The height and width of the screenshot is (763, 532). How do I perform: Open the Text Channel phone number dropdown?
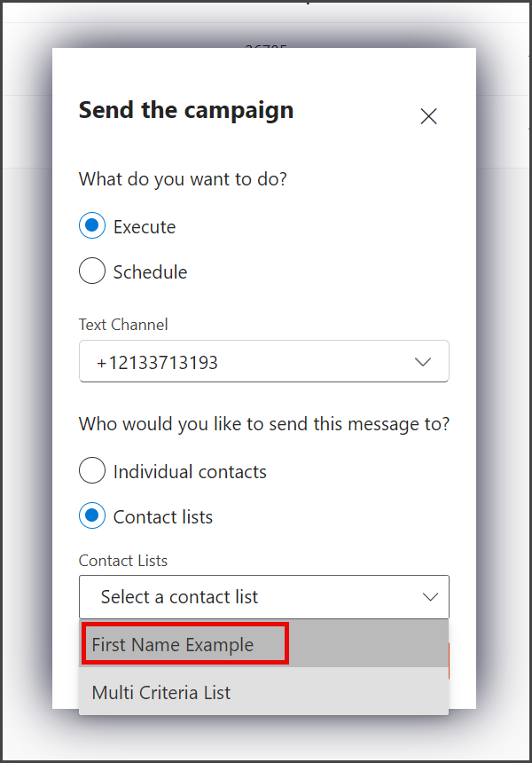point(264,362)
